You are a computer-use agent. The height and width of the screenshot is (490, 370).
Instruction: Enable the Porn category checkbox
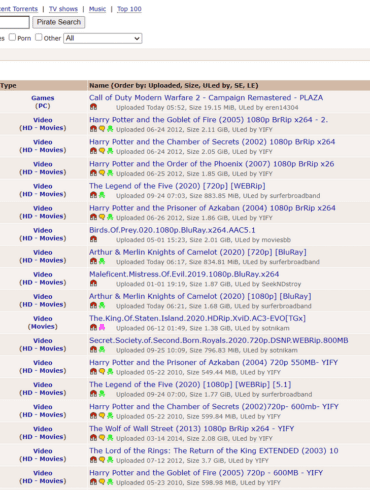12,37
